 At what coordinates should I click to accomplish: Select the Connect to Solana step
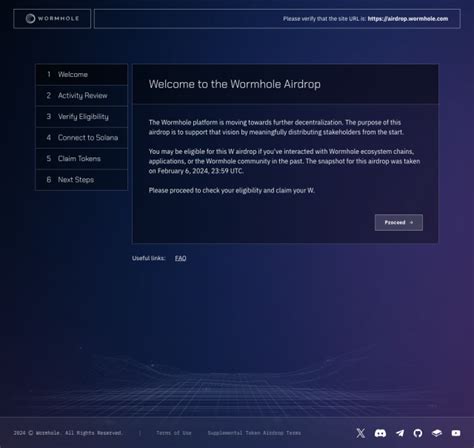tap(82, 138)
